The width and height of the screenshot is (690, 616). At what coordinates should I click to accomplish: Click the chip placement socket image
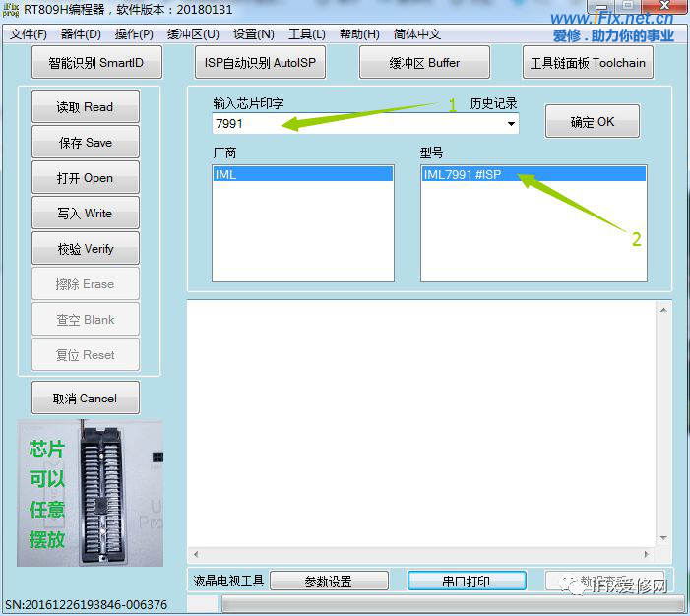[x=91, y=493]
